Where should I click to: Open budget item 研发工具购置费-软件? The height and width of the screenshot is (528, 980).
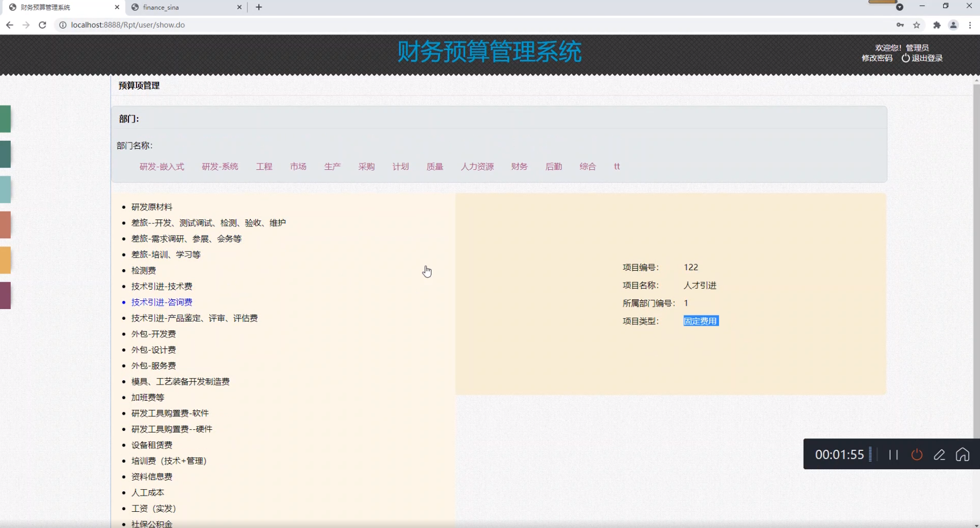[170, 413]
